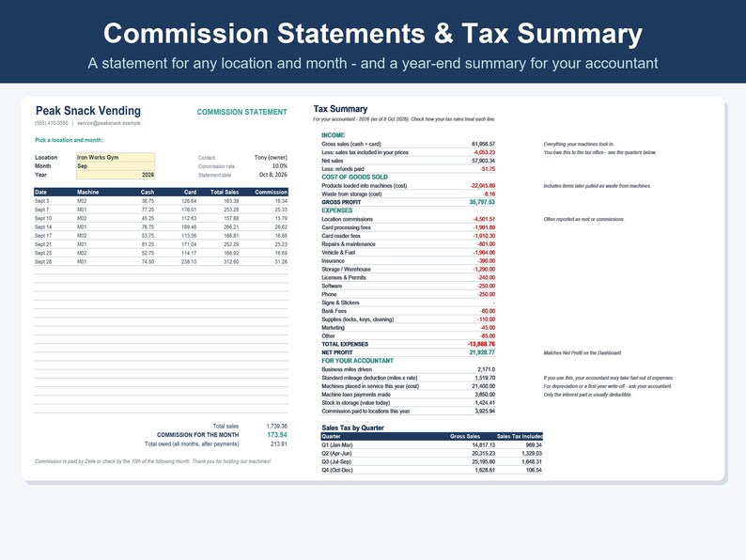This screenshot has height=560, width=746.
Task: Click 'Less: sales tax included in your prices'
Action: pos(365,152)
